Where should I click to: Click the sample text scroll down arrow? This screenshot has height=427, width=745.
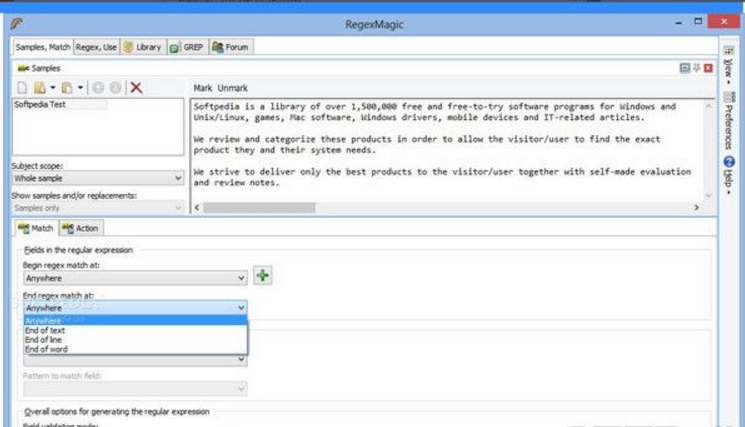click(708, 195)
